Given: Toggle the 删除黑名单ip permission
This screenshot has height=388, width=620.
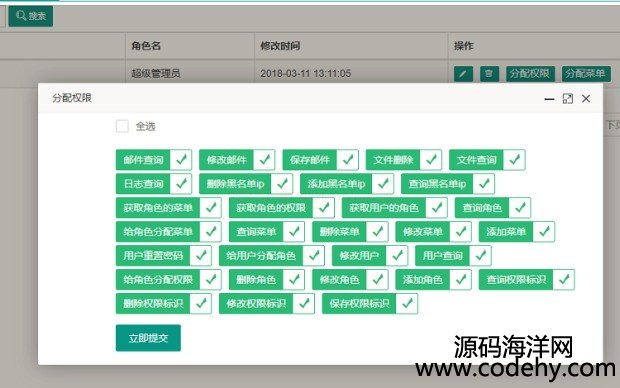Looking at the screenshot, I should pyautogui.click(x=246, y=184).
